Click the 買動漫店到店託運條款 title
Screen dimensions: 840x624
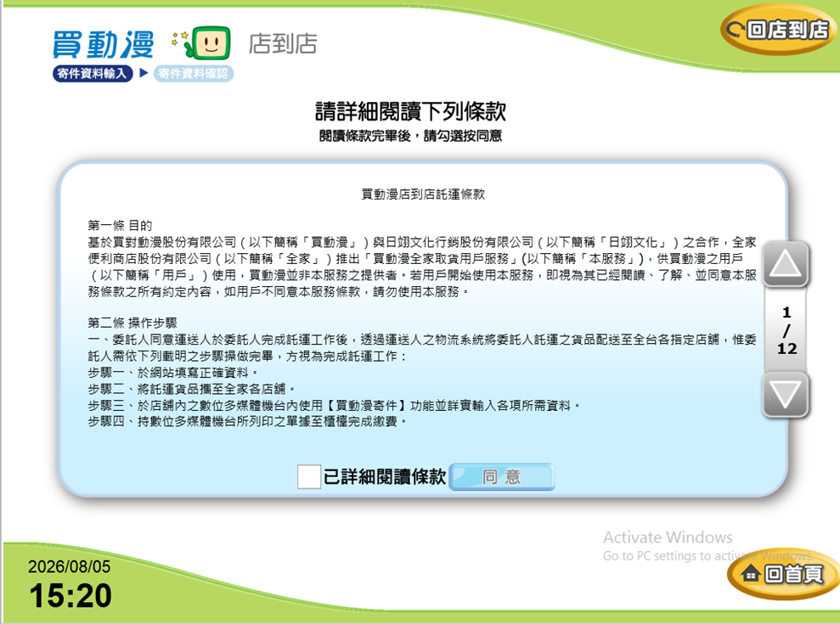click(423, 194)
